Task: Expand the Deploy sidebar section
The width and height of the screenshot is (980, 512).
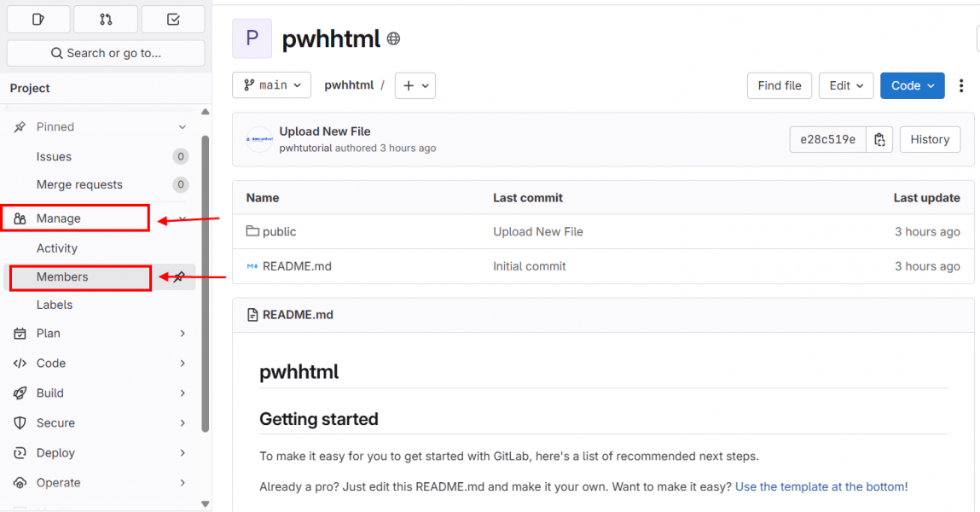Action: pyautogui.click(x=100, y=452)
